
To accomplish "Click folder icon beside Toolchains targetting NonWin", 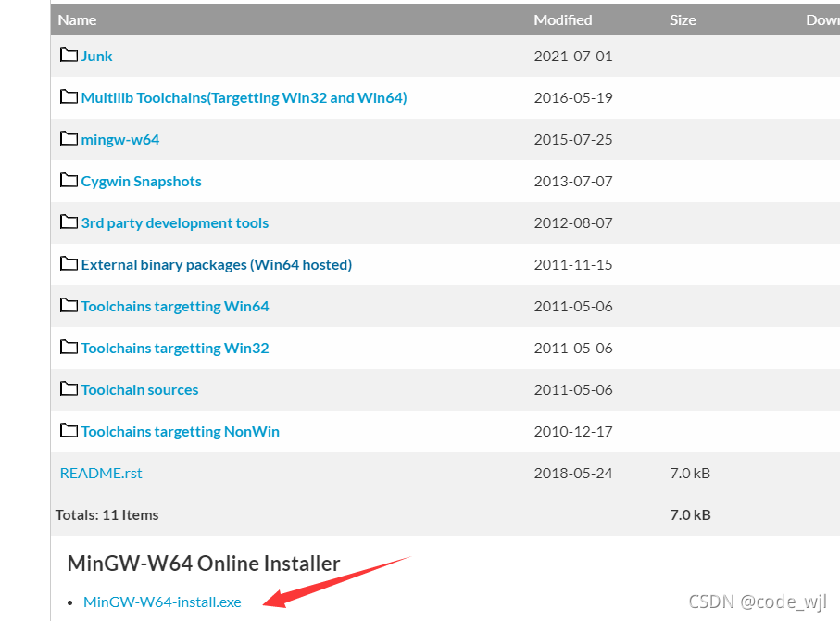I will click(x=69, y=430).
